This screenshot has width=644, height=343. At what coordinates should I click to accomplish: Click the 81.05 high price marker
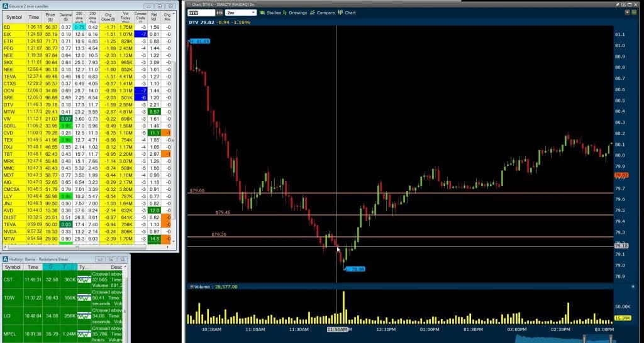199,41
